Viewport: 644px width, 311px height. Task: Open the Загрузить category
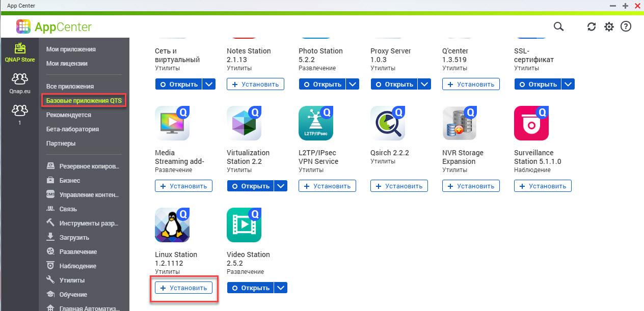(x=68, y=237)
